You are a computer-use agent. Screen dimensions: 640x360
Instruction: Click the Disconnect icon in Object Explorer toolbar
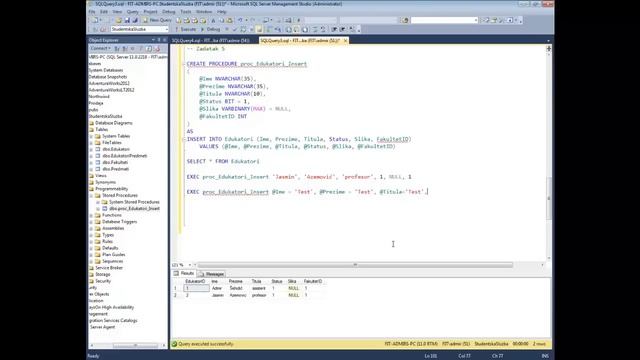[x=125, y=49]
